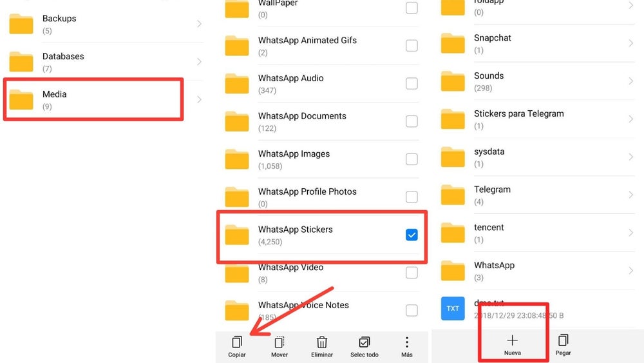Open the Databases folder
This screenshot has height=363, width=644.
click(63, 61)
